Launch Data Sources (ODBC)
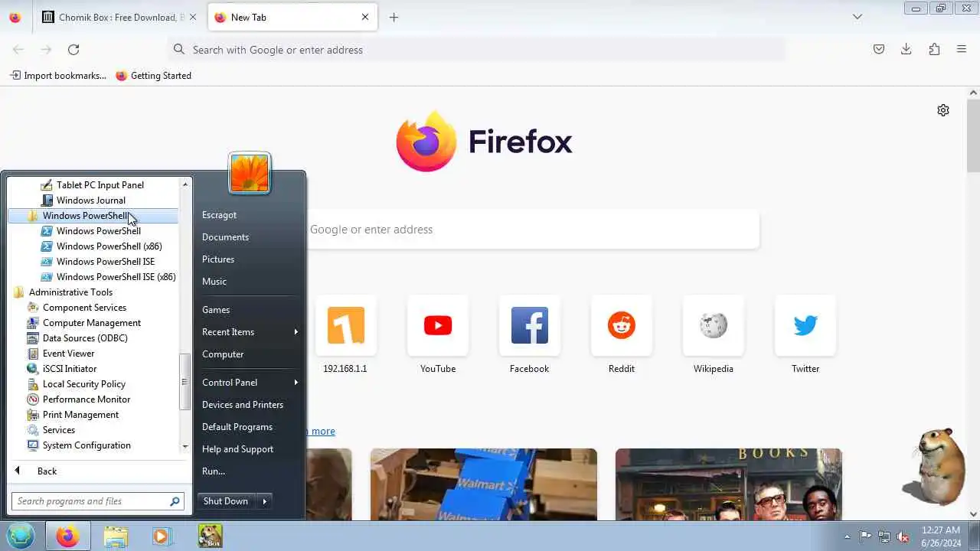Viewport: 980px width, 551px height. [x=85, y=338]
